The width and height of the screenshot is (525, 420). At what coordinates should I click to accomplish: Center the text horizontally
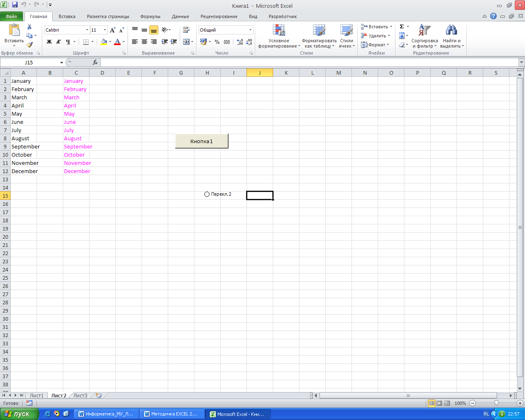point(144,42)
